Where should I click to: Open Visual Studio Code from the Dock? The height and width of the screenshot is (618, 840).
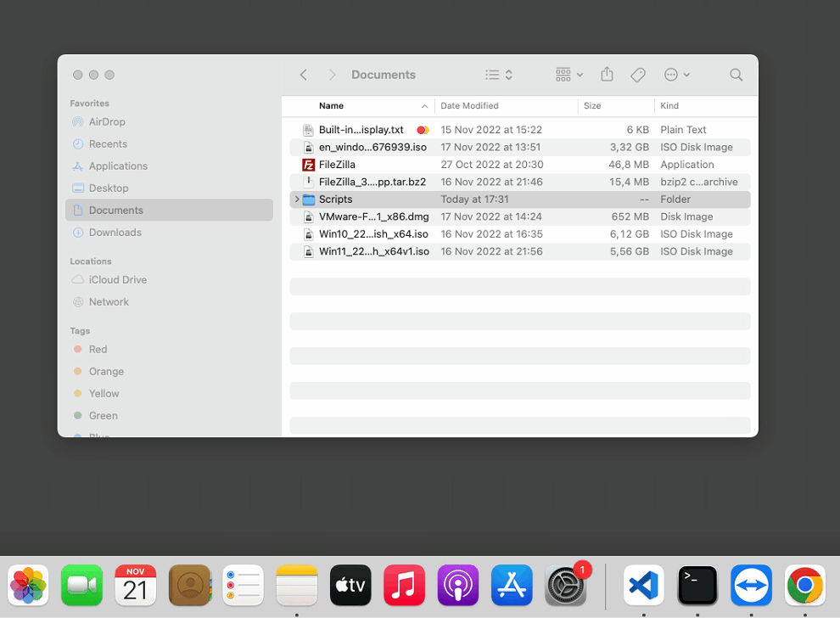click(644, 585)
